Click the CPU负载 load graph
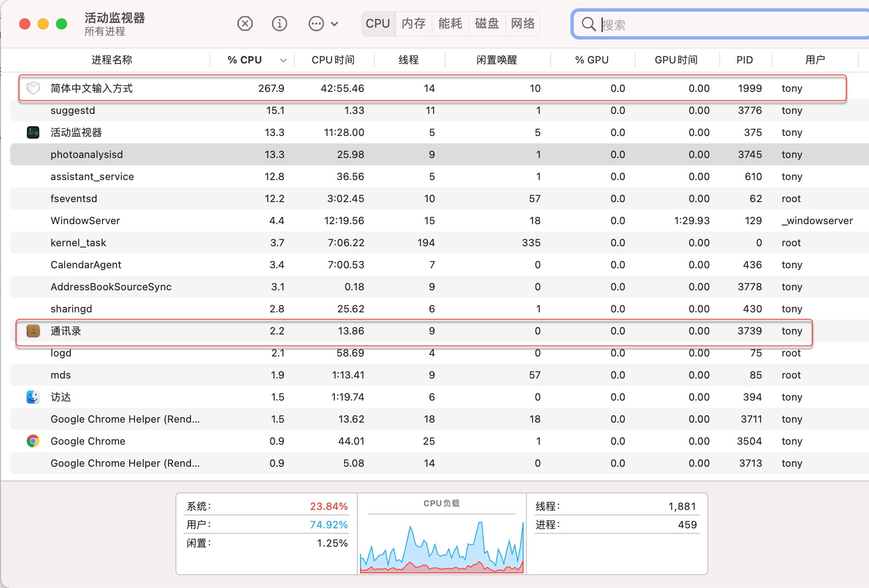The width and height of the screenshot is (869, 588). (x=441, y=544)
